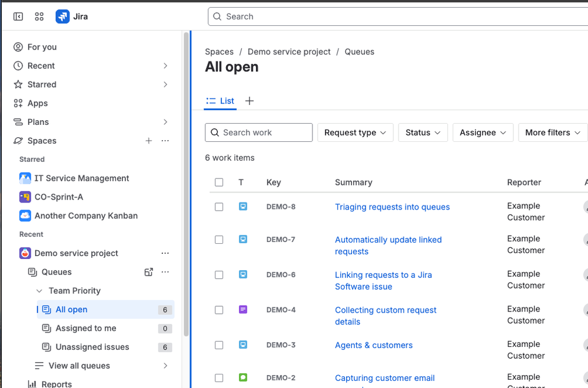
Task: Open Triaging requests into queues issue
Action: 392,207
